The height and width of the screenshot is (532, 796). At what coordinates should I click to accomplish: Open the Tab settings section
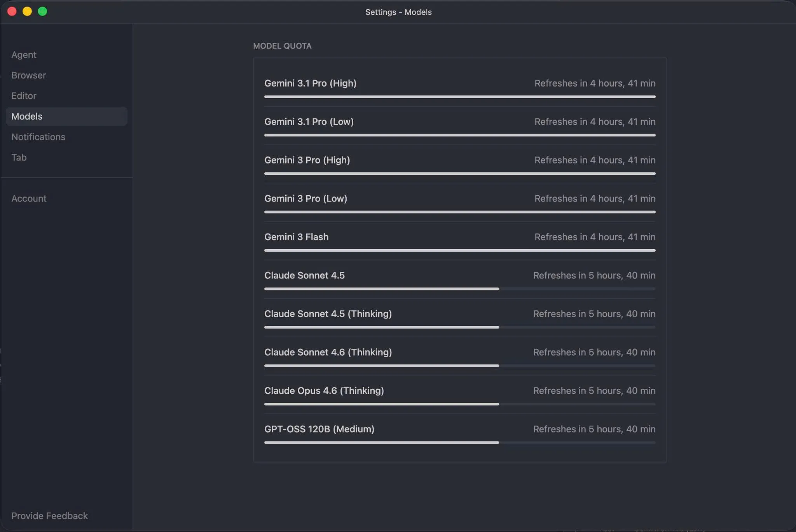click(19, 158)
